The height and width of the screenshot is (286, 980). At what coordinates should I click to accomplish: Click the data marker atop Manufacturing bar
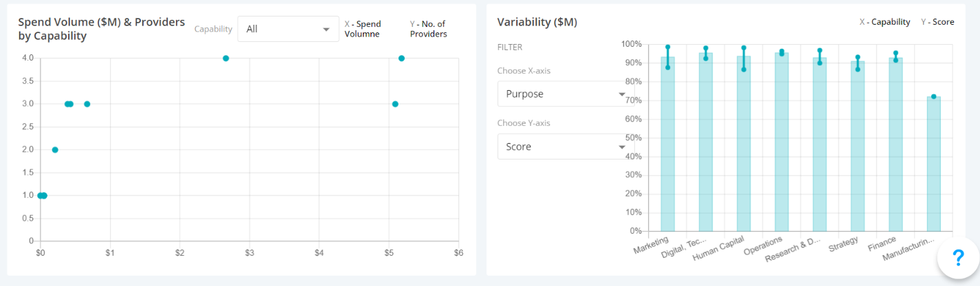pos(933,96)
